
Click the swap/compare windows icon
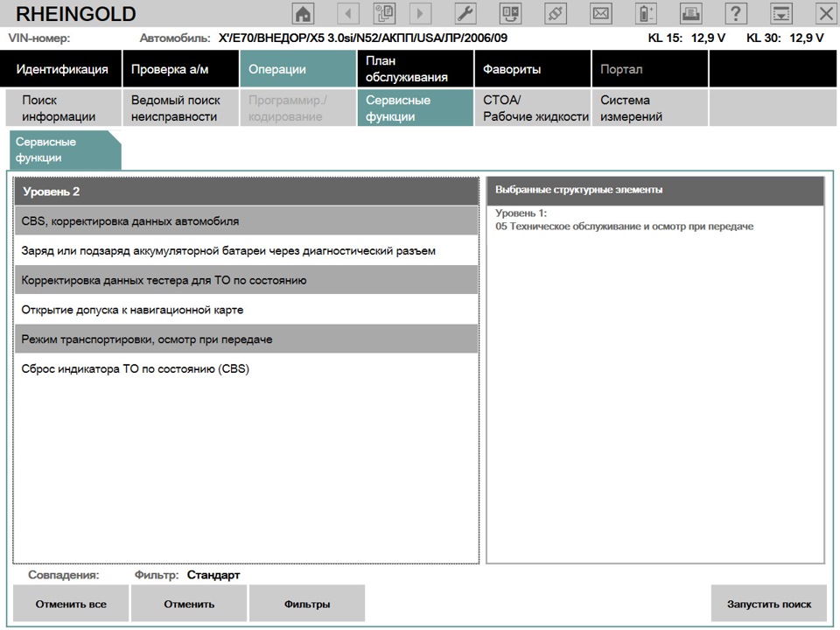pos(510,13)
